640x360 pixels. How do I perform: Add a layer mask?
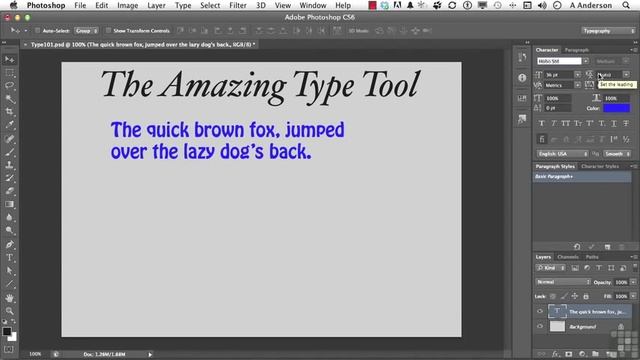click(569, 354)
